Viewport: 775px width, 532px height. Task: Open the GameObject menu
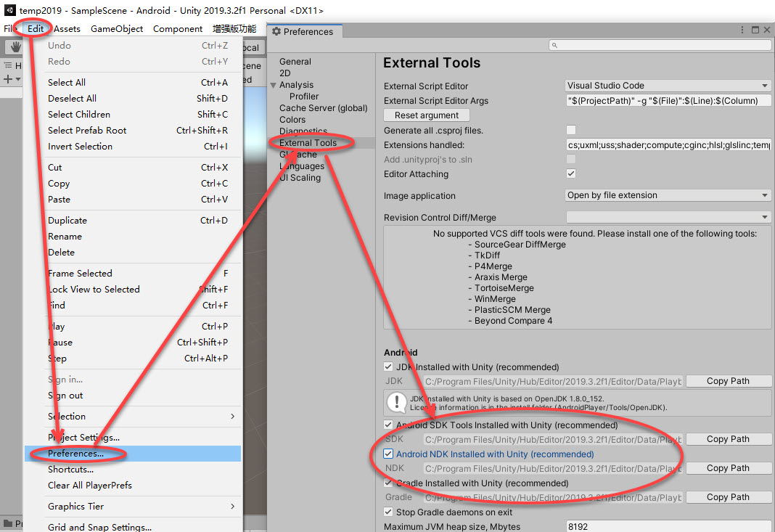click(x=117, y=29)
